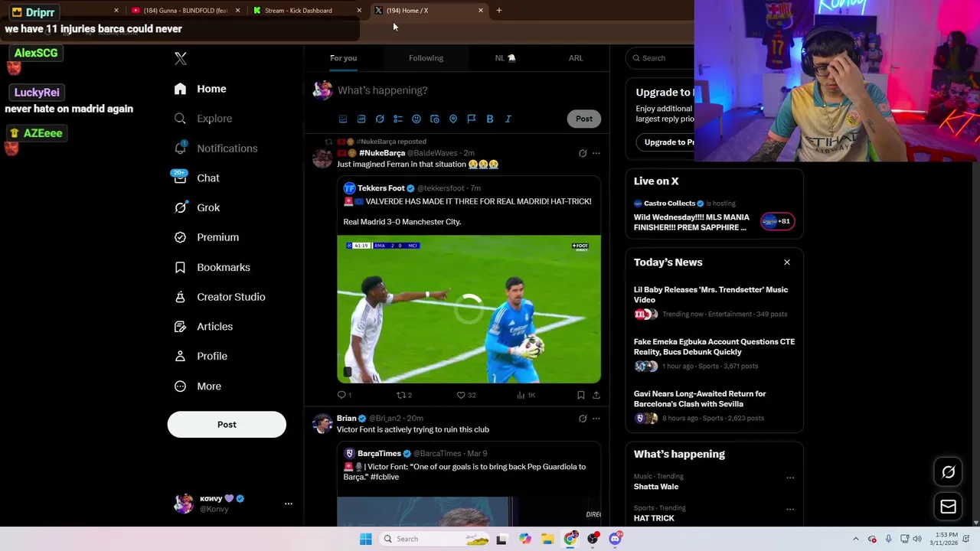Open Fake Emeka Egbuka Account news
This screenshot has width=980, height=551.
pyautogui.click(x=714, y=356)
